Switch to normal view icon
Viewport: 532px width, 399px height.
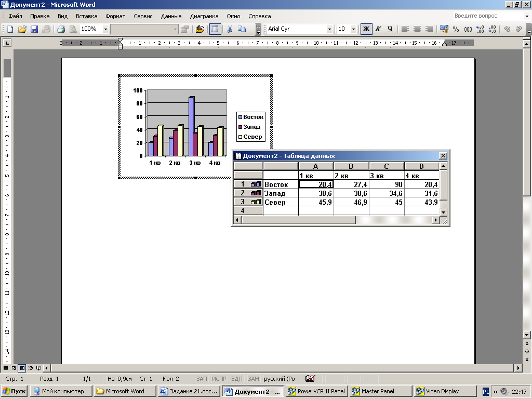click(x=6, y=368)
